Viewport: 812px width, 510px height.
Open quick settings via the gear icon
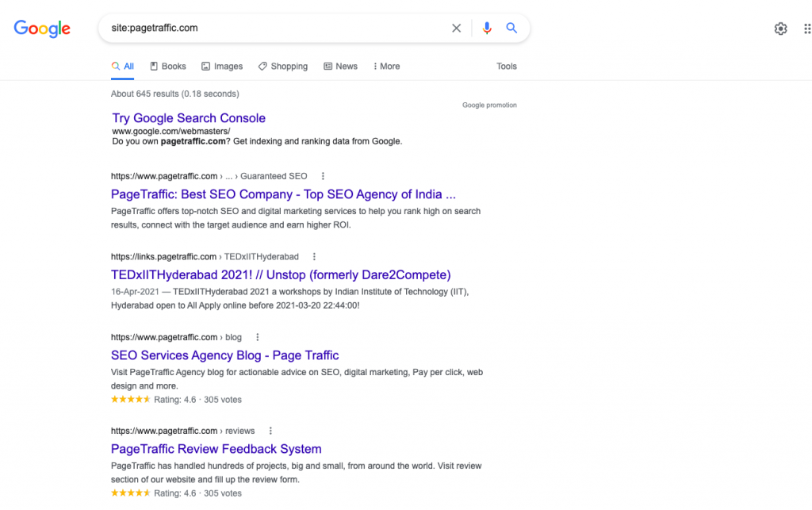tap(780, 28)
